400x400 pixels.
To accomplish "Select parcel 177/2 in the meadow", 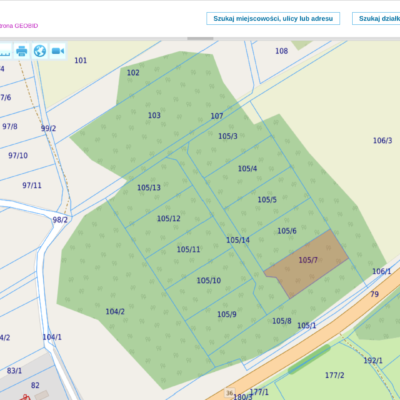I will pos(334,375).
